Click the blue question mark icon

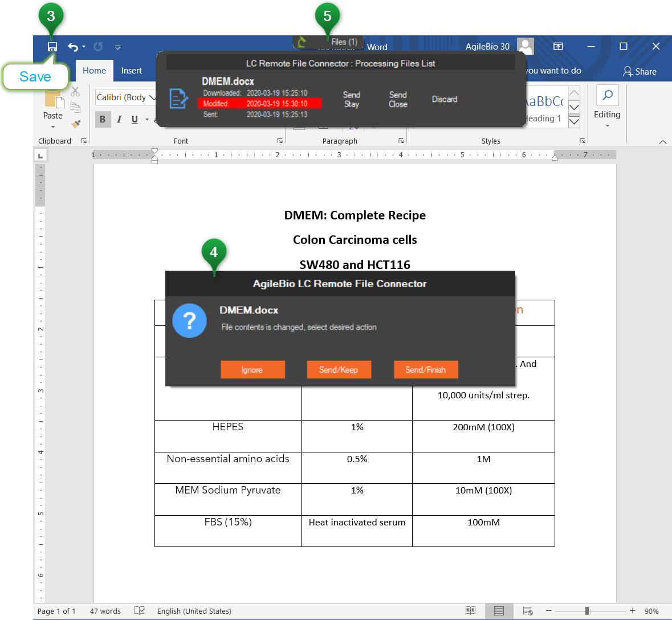[189, 320]
